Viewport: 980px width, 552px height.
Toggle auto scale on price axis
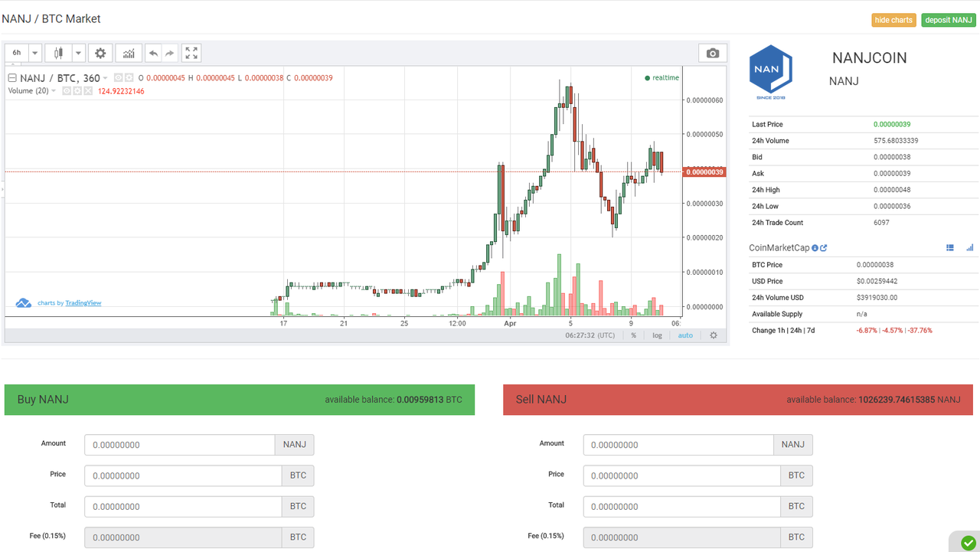click(685, 335)
